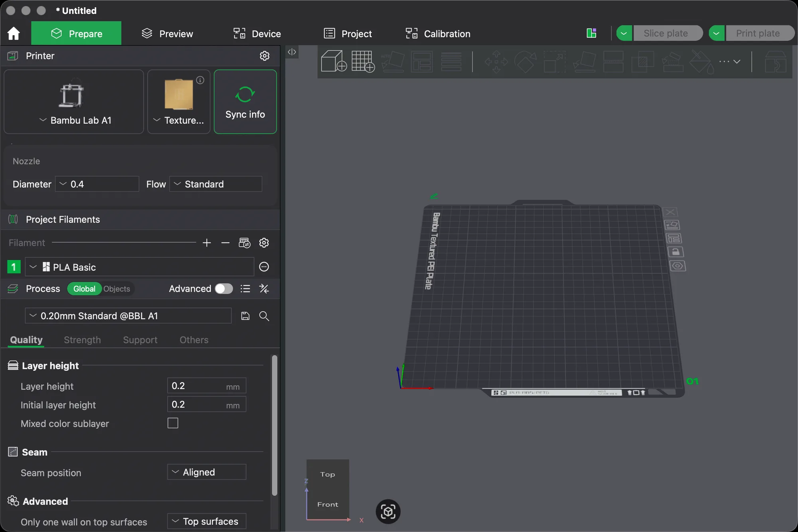Open the Bambu Lab A1 printer selector
The height and width of the screenshot is (532, 798).
[x=74, y=102]
